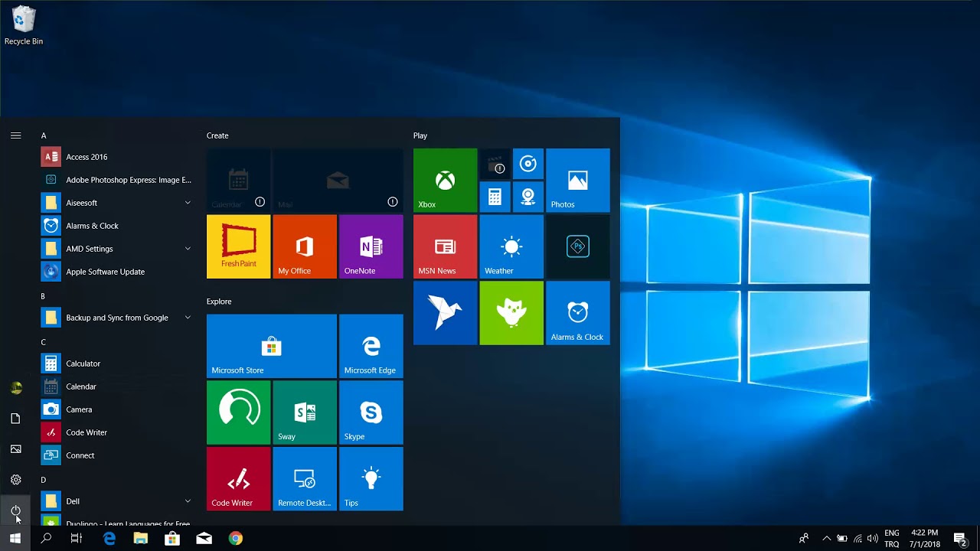Click the user account avatar
This screenshot has height=551, width=980.
point(15,388)
